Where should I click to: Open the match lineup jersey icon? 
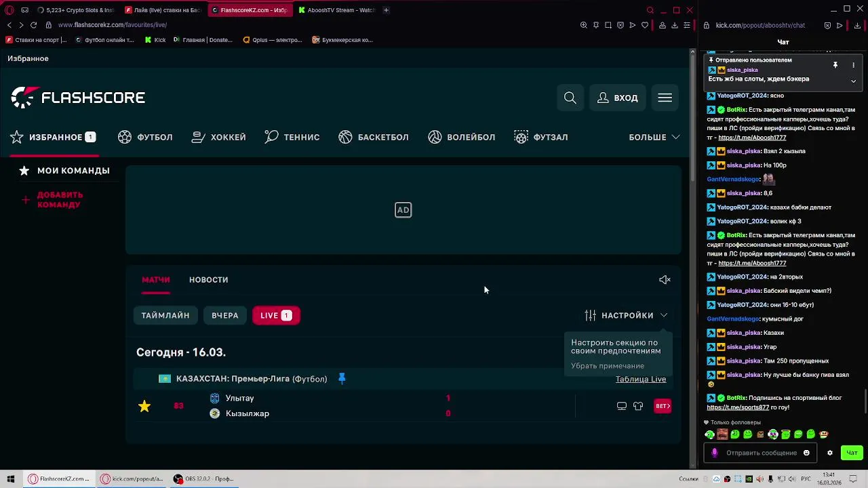click(638, 406)
